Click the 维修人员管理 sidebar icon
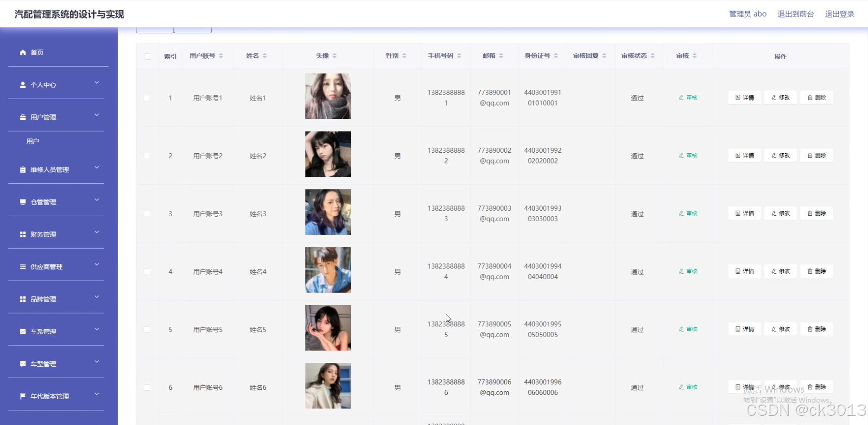868x425 pixels. tap(22, 169)
